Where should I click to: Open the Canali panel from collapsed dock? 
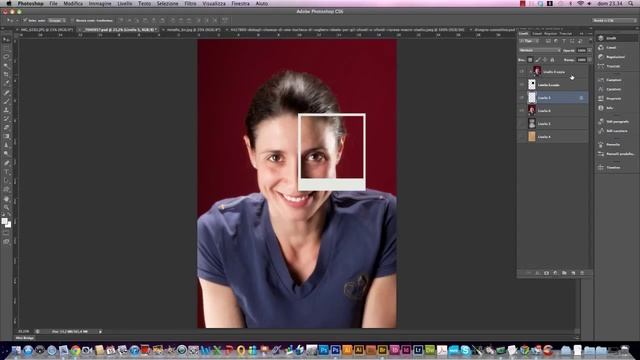pos(611,47)
